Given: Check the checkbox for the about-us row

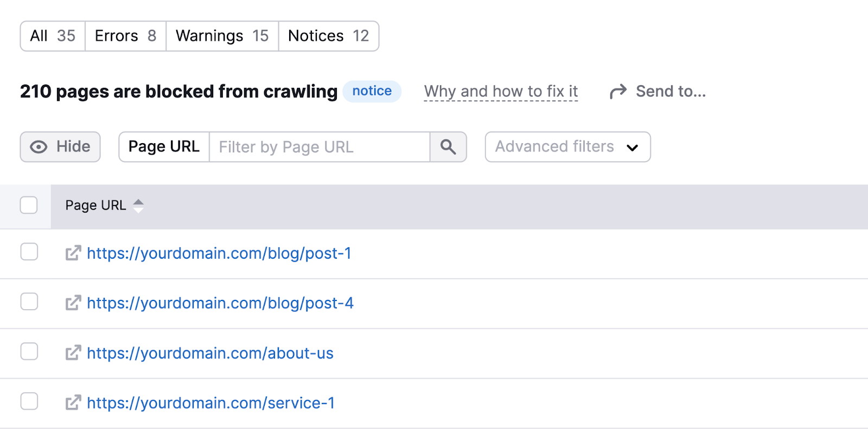Looking at the screenshot, I should tap(29, 351).
